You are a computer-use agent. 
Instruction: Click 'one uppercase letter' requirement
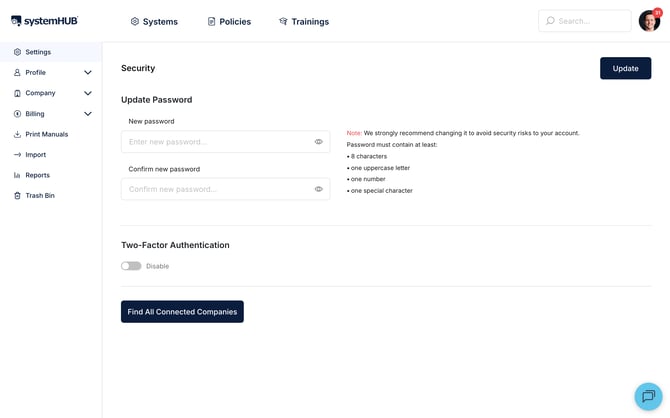380,168
